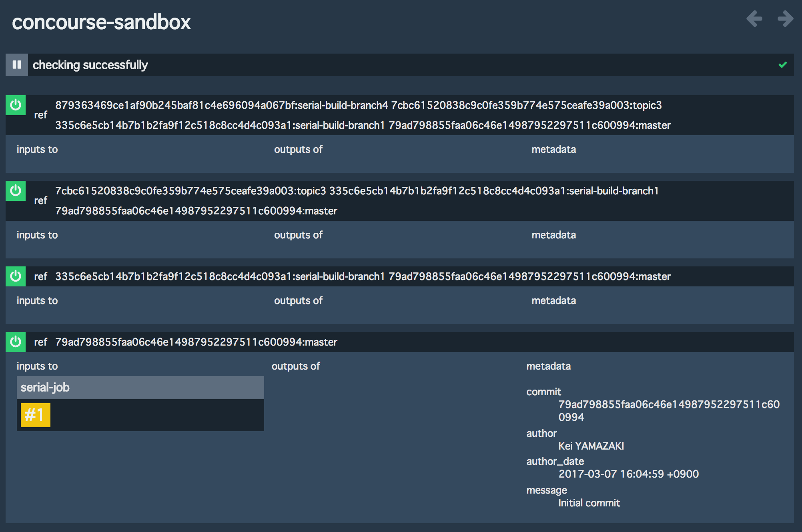
Task: Click the author name Kei YAMAZAKI
Action: (x=591, y=446)
